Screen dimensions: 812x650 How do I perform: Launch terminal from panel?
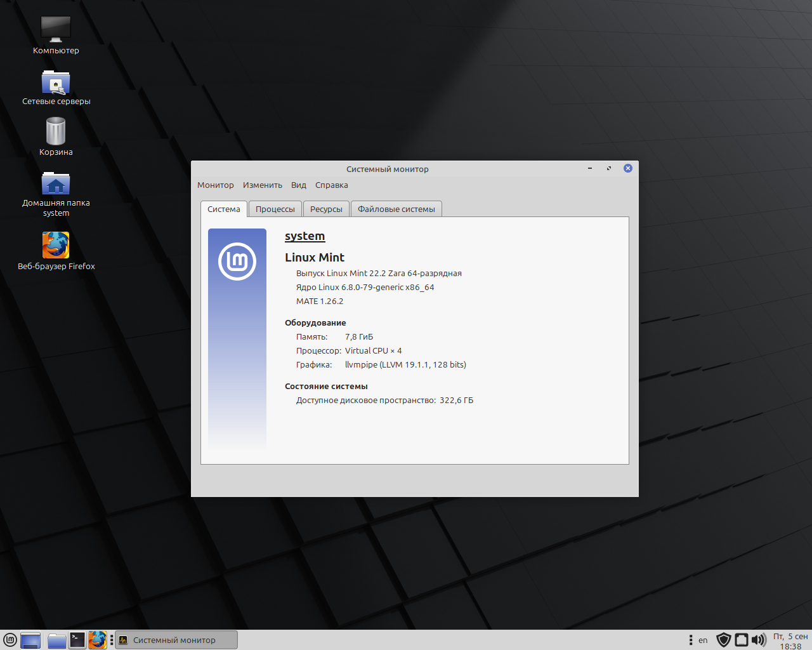point(77,640)
